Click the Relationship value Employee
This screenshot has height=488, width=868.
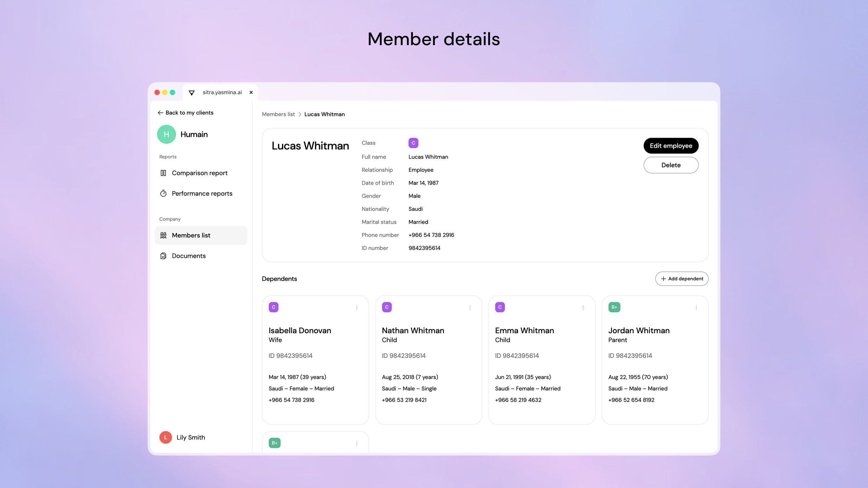(421, 170)
